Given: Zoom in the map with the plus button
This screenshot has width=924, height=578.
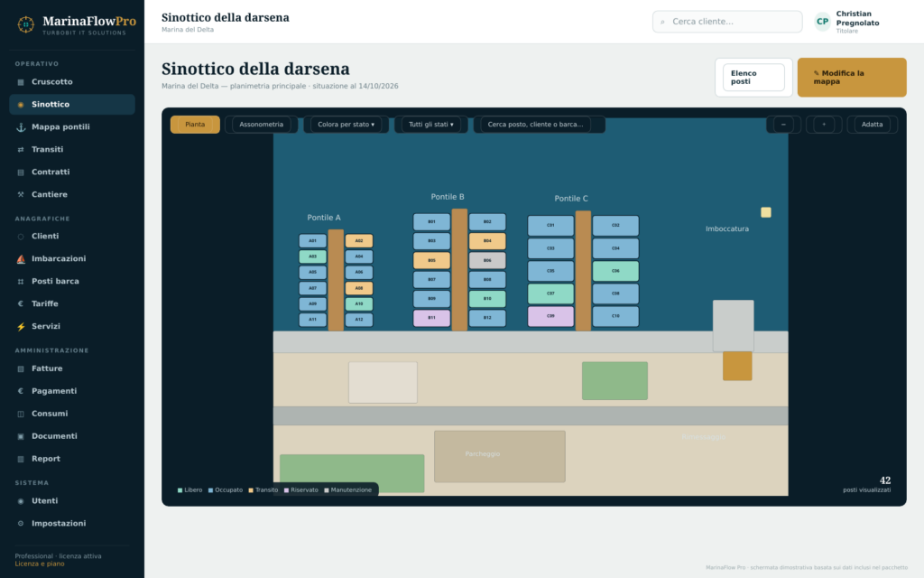Looking at the screenshot, I should pos(824,125).
